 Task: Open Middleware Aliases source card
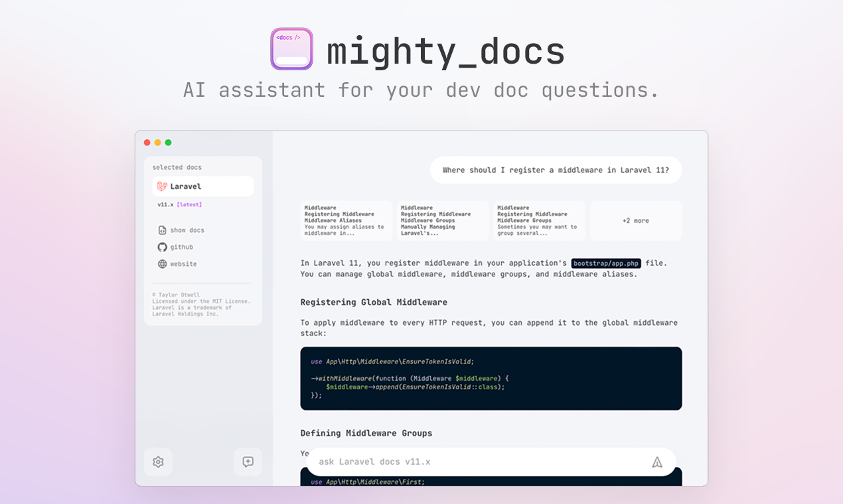tap(346, 220)
